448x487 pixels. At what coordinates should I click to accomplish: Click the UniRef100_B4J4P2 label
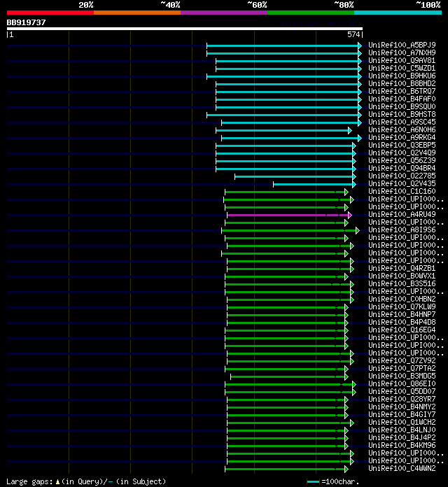tap(402, 437)
